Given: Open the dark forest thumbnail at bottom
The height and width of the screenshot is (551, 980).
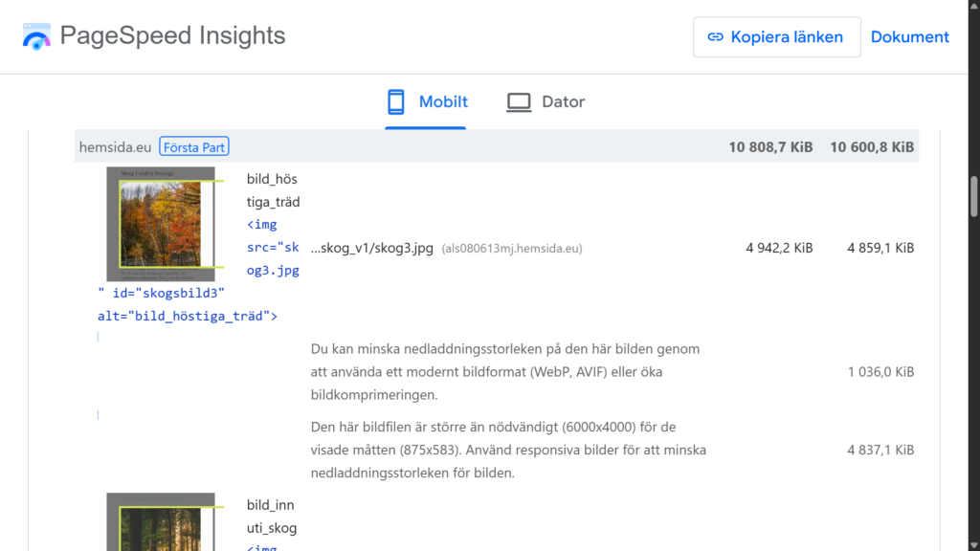Looking at the screenshot, I should [x=160, y=522].
